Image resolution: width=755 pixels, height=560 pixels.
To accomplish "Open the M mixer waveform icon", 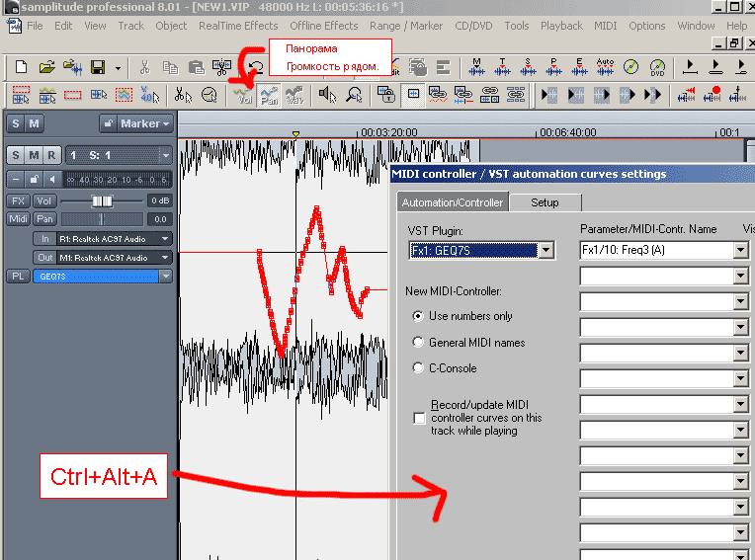I will coord(476,67).
